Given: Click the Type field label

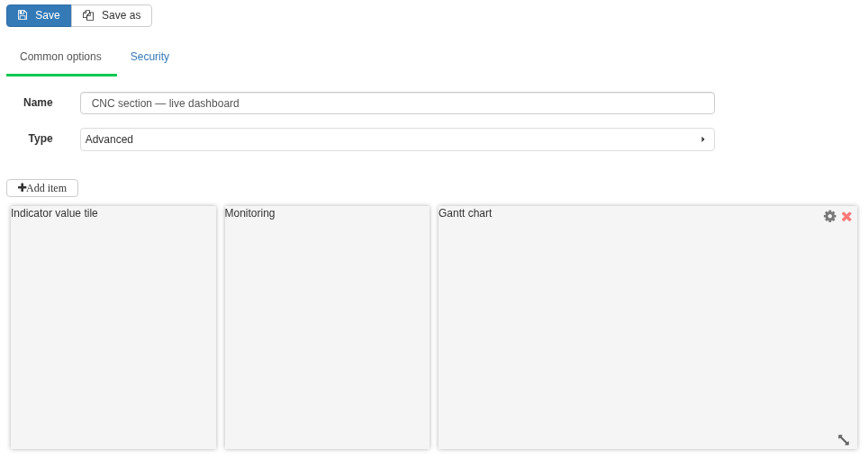Looking at the screenshot, I should [41, 139].
